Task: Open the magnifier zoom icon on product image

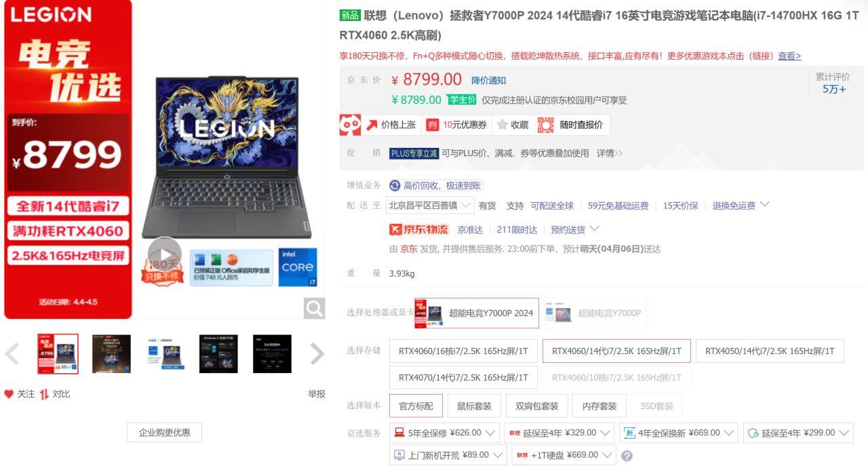Action: pyautogui.click(x=314, y=309)
